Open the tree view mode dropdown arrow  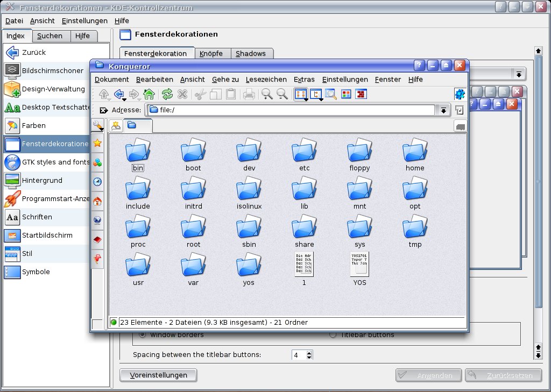(321, 100)
